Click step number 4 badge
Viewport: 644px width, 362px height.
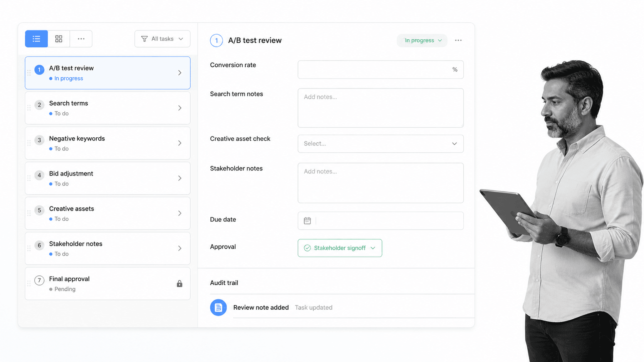[x=39, y=175]
